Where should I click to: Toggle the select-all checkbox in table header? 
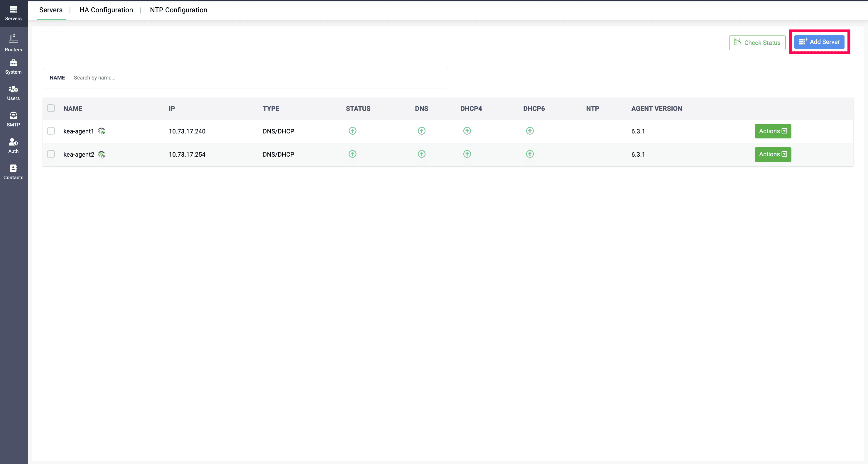51,109
